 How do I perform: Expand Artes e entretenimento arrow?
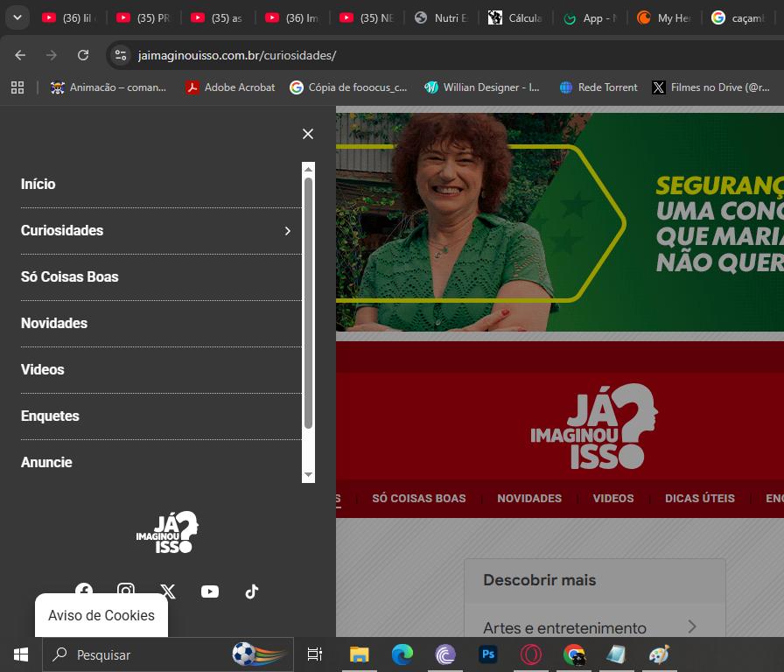click(692, 626)
